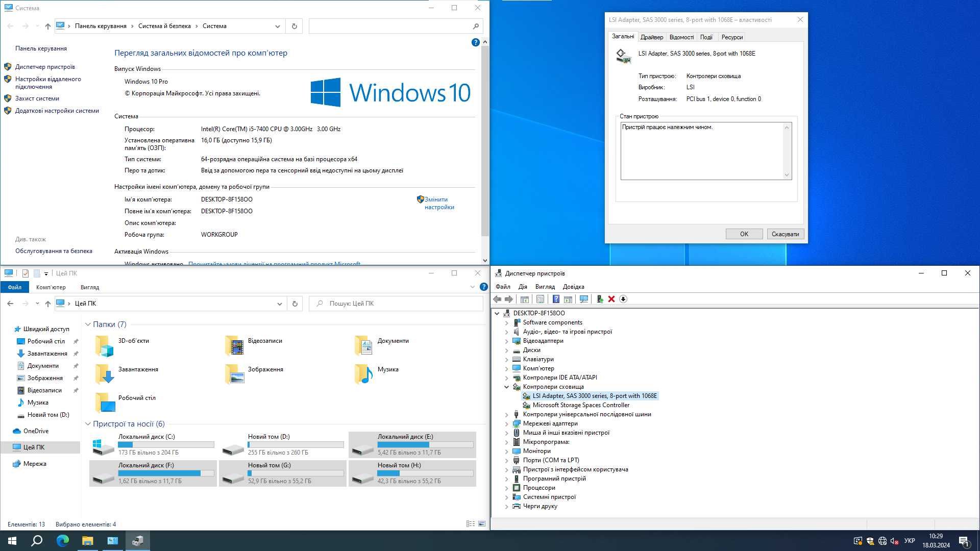Click muted speaker icon in system tray
Viewport: 980px width, 551px height.
894,541
